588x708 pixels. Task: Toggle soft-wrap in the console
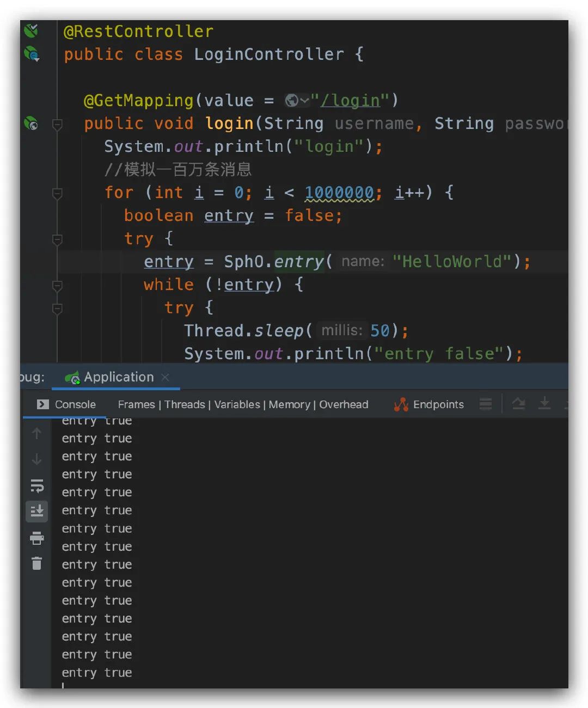(36, 485)
